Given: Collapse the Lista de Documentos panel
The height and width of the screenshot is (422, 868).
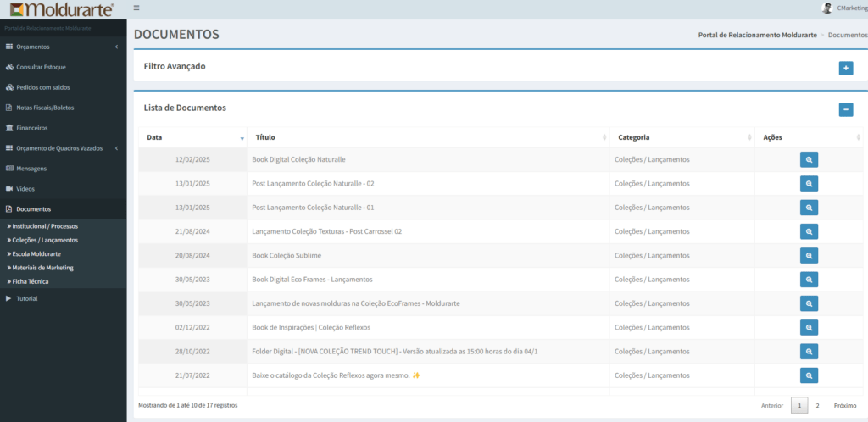Looking at the screenshot, I should point(845,109).
